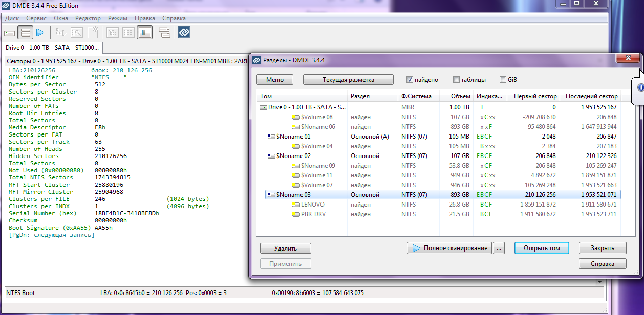Click the DMDE icon in the Разделы dialog title
Image resolution: width=644 pixels, height=315 pixels.
[x=256, y=60]
